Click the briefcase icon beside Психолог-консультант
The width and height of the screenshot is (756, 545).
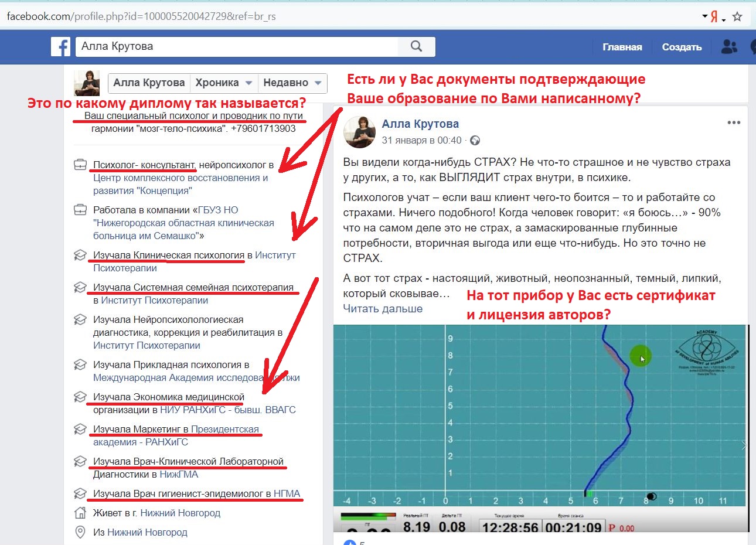80,165
